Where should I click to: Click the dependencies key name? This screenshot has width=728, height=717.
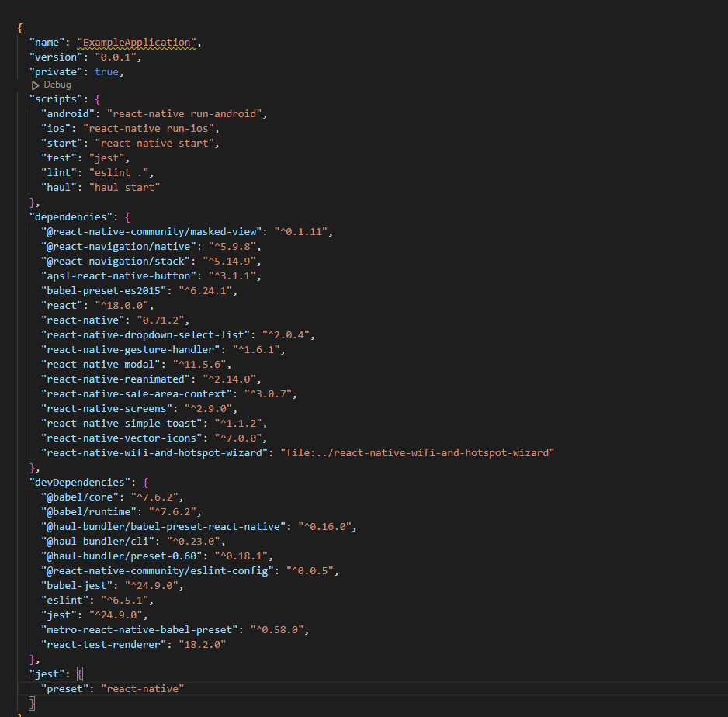[71, 216]
